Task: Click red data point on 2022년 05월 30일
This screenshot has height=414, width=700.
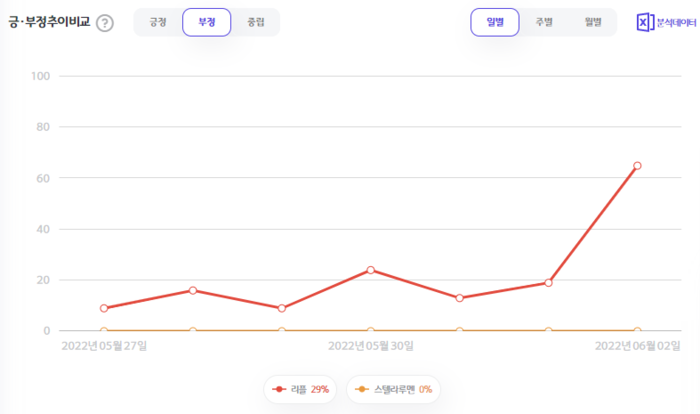Action: (371, 270)
